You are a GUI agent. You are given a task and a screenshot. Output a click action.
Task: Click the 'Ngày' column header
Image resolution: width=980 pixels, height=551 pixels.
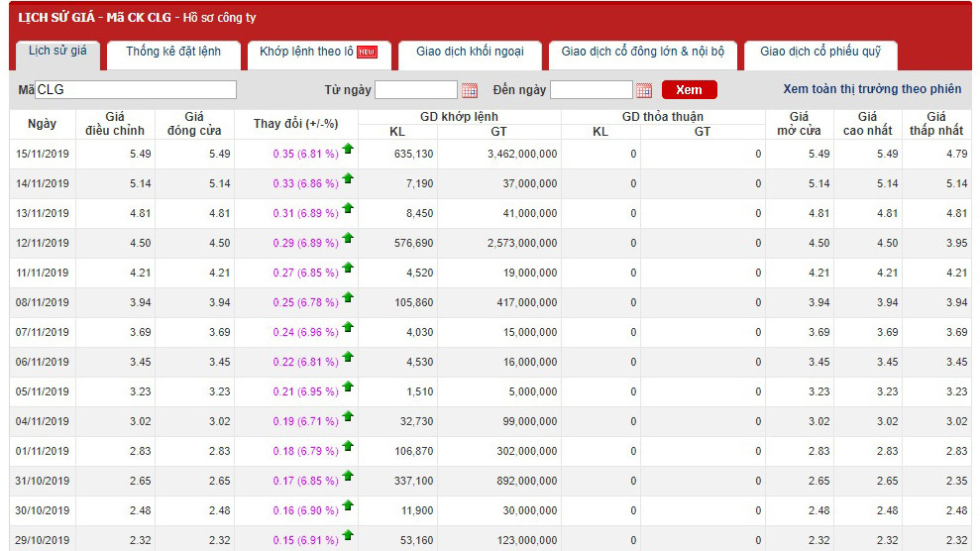(43, 124)
